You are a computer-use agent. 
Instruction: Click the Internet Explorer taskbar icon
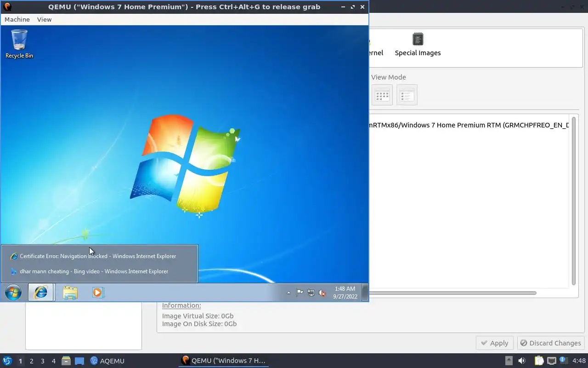tap(41, 293)
